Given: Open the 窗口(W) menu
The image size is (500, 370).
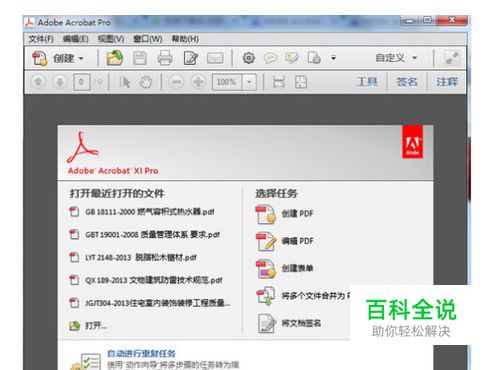Looking at the screenshot, I should point(148,39).
